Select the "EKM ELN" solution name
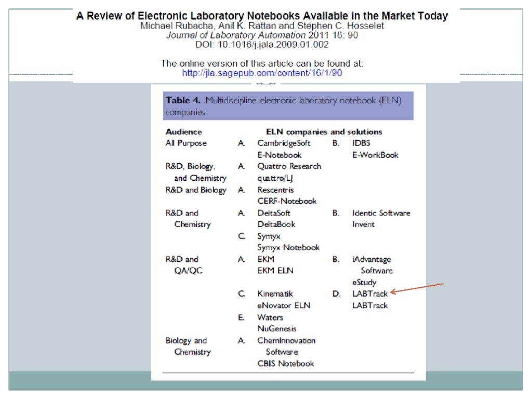 pyautogui.click(x=275, y=271)
